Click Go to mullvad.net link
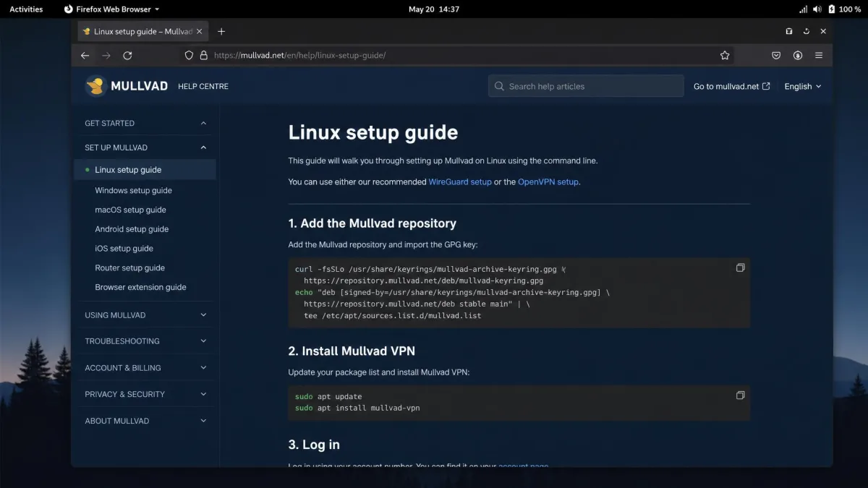This screenshot has width=868, height=488. tap(732, 86)
